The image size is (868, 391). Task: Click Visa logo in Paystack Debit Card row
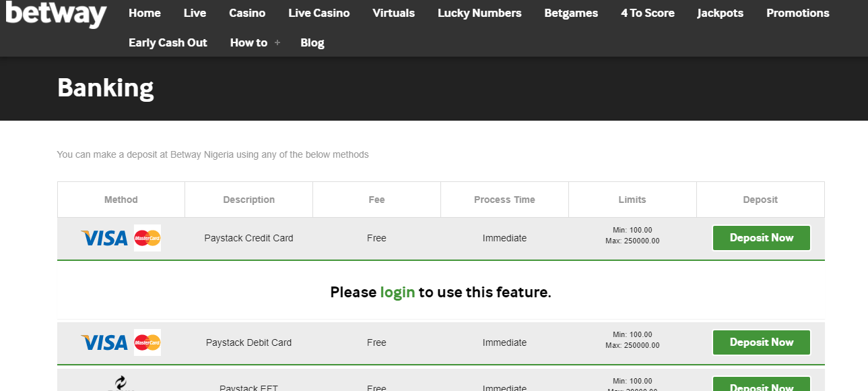point(104,342)
